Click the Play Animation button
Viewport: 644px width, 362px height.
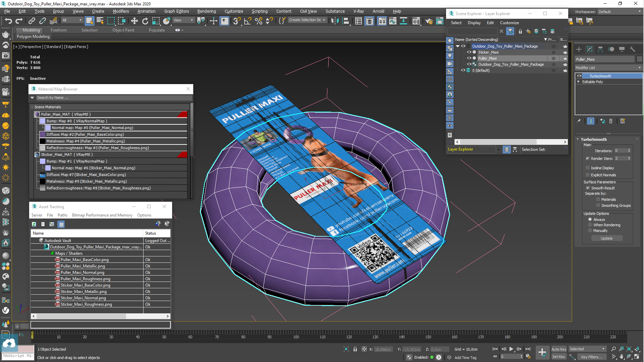511,349
